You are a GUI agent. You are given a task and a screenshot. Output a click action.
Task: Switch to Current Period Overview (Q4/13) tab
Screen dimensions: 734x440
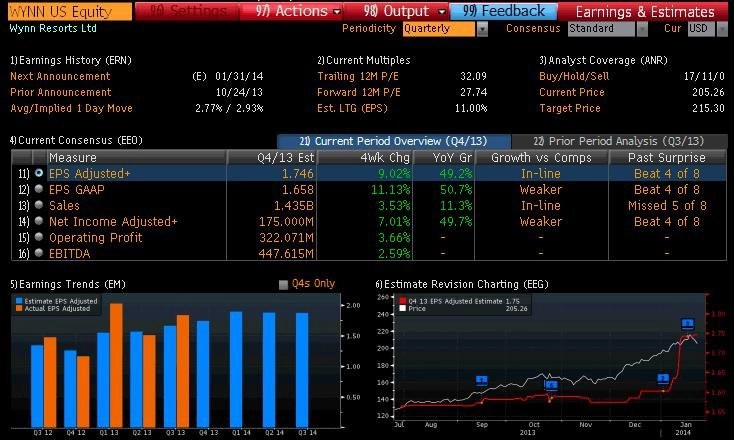tap(393, 141)
